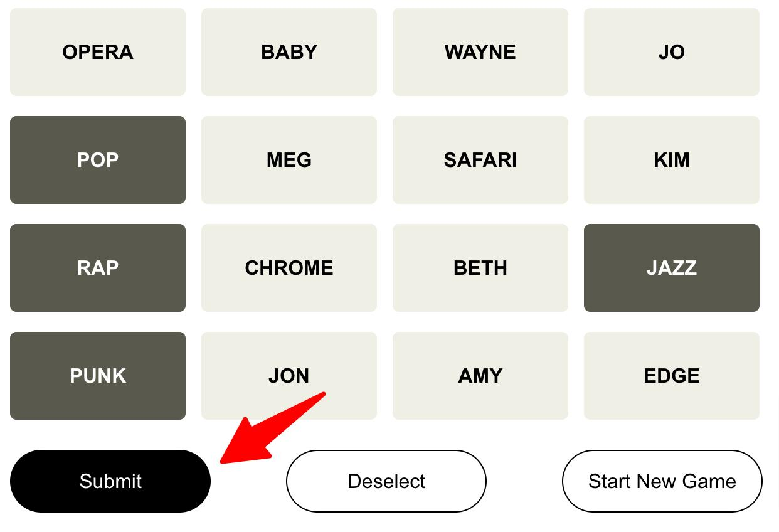Deselect the highlighted JAZZ tile

tap(672, 268)
